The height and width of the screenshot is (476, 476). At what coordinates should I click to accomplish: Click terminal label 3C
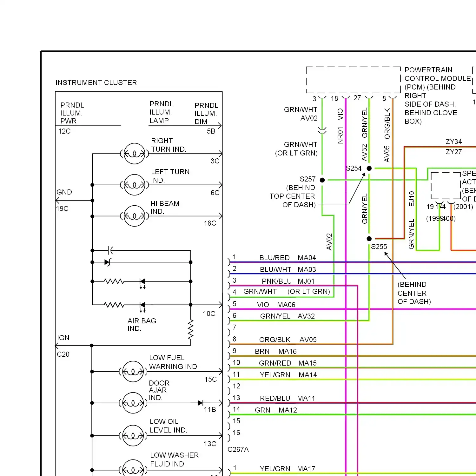click(215, 161)
